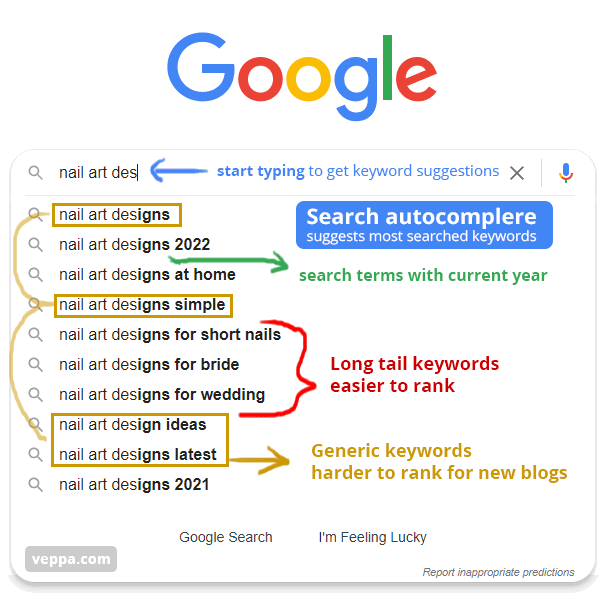Click the magnifier icon beside 'nail art designs for bride'

[x=36, y=365]
